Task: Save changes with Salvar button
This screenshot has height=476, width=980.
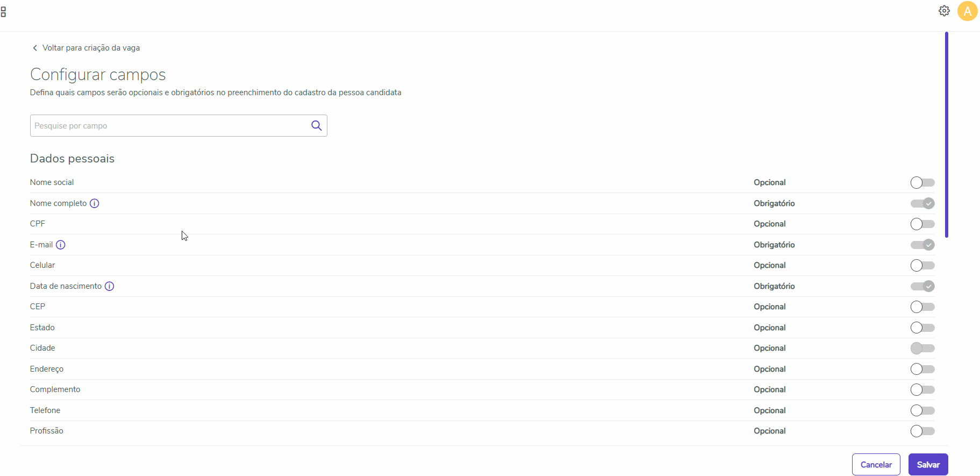Action: (928, 465)
